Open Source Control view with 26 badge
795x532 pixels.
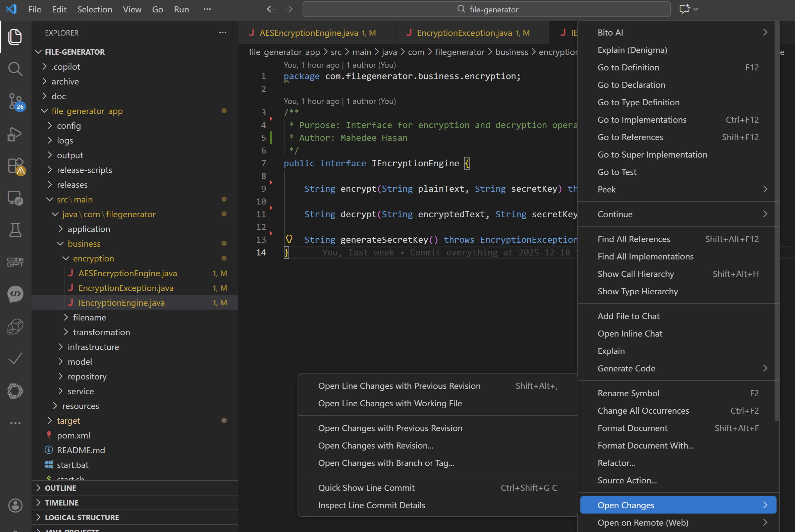(15, 101)
